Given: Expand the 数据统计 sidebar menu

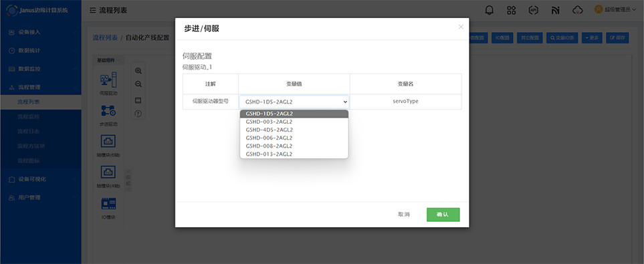Looking at the screenshot, I should 41,51.
